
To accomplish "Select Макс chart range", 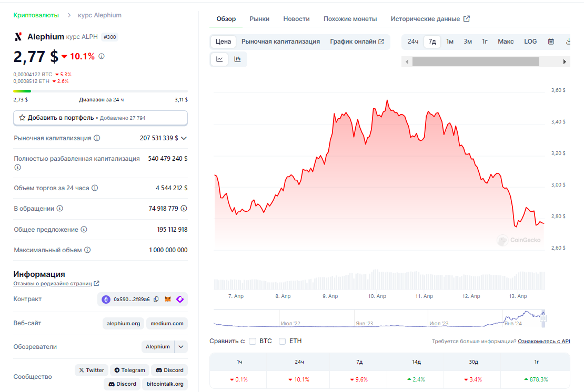I will click(x=506, y=42).
